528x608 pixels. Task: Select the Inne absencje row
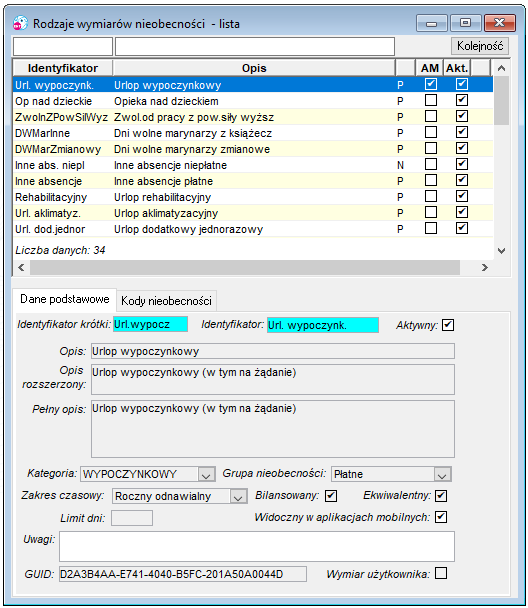click(253, 181)
